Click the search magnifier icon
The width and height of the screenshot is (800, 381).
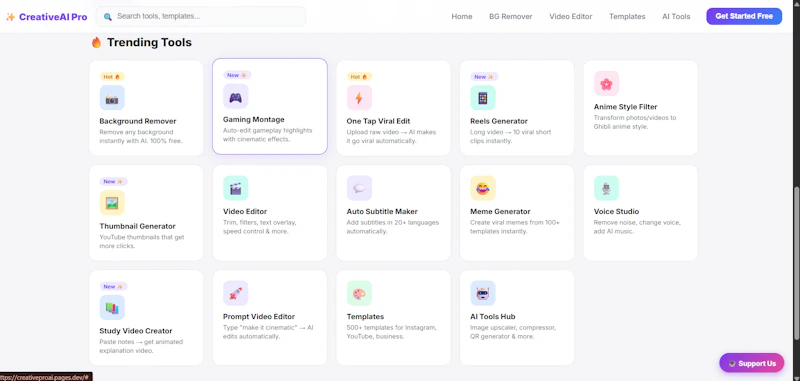click(x=108, y=16)
